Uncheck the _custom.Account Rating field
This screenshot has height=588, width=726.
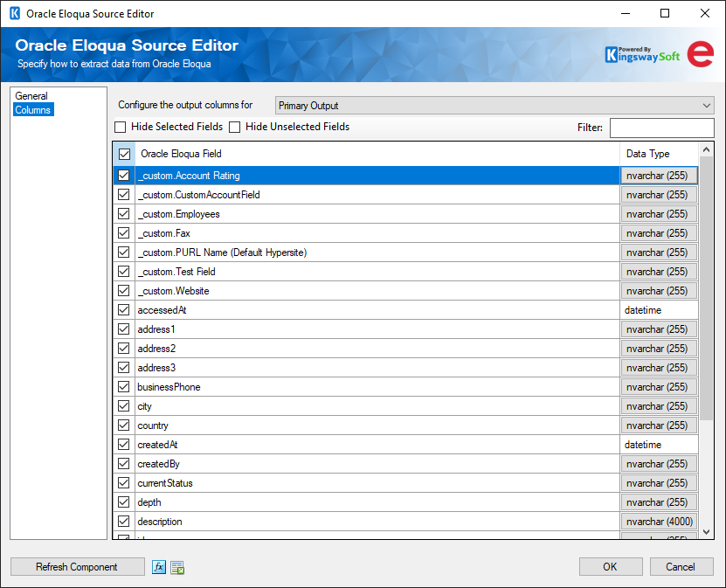tap(124, 176)
